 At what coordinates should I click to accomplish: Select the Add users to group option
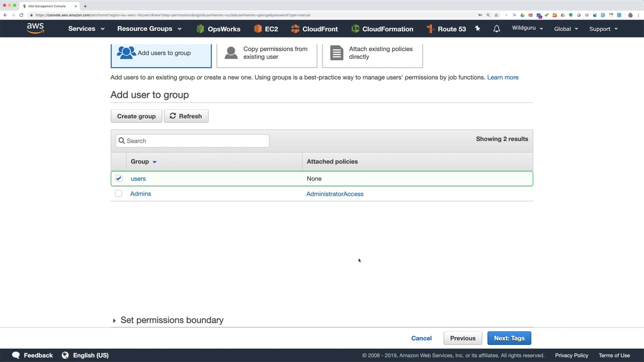[161, 55]
